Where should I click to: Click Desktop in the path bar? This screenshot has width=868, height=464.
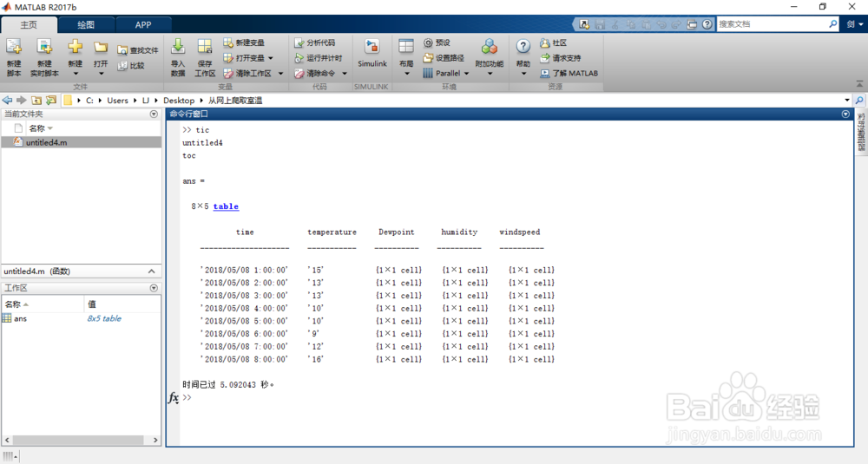(x=179, y=100)
